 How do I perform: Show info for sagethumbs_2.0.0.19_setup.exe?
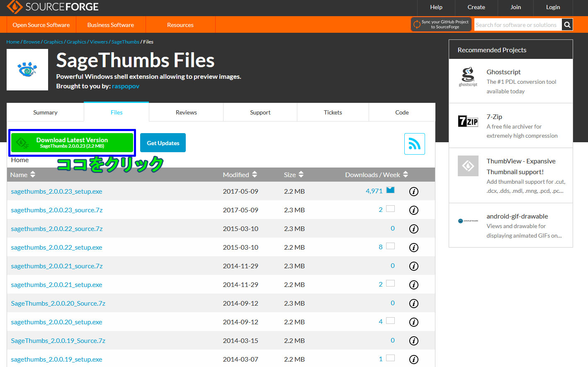[x=414, y=360]
